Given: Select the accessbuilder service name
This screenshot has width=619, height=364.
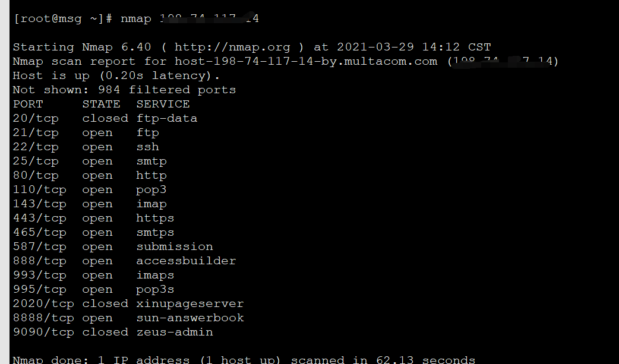Looking at the screenshot, I should coord(186,261).
